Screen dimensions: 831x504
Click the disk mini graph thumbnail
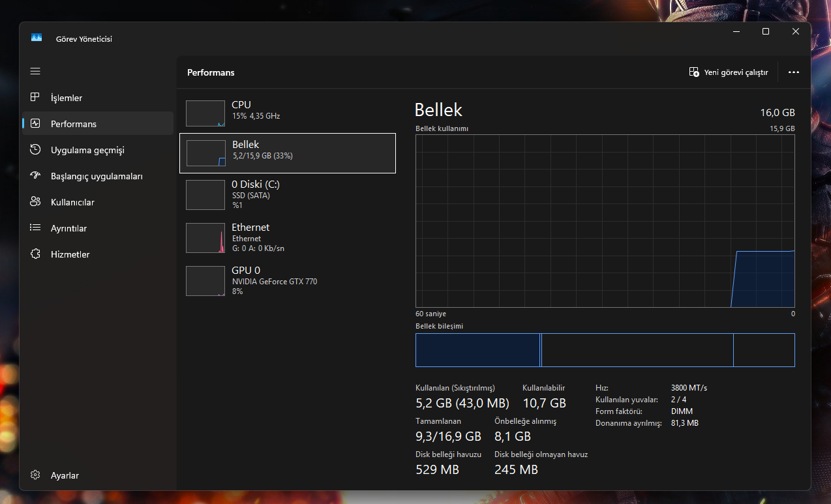point(205,194)
